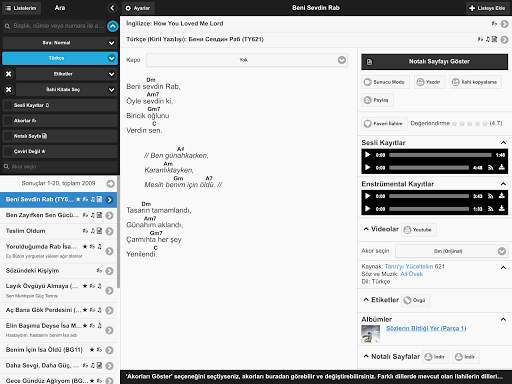Open Akor seçin key dropdown
Viewport: 512px width, 384px height.
452,251
